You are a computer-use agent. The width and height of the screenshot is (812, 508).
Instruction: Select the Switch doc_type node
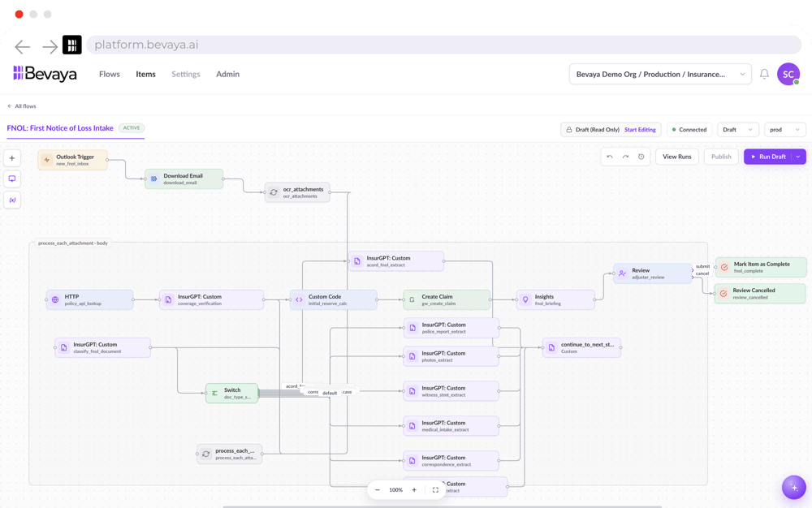pos(231,393)
